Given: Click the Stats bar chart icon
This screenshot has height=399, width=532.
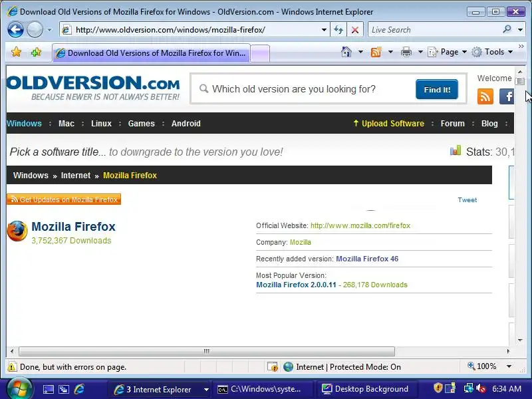Looking at the screenshot, I should pyautogui.click(x=456, y=150).
